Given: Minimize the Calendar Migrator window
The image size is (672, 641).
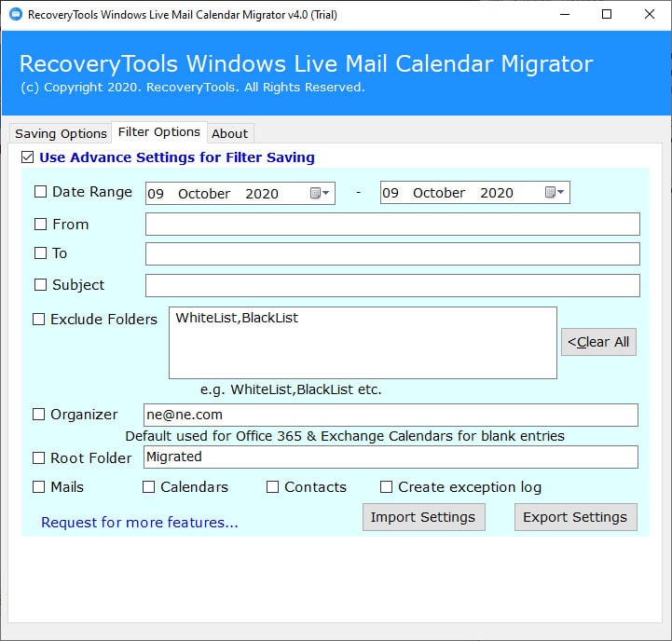Looking at the screenshot, I should pyautogui.click(x=565, y=14).
